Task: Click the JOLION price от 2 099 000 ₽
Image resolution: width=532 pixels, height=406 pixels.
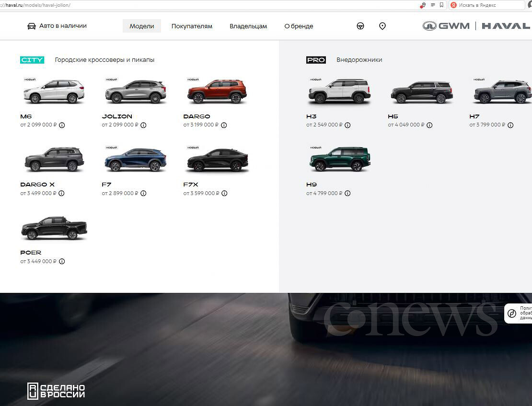Action: pos(120,125)
